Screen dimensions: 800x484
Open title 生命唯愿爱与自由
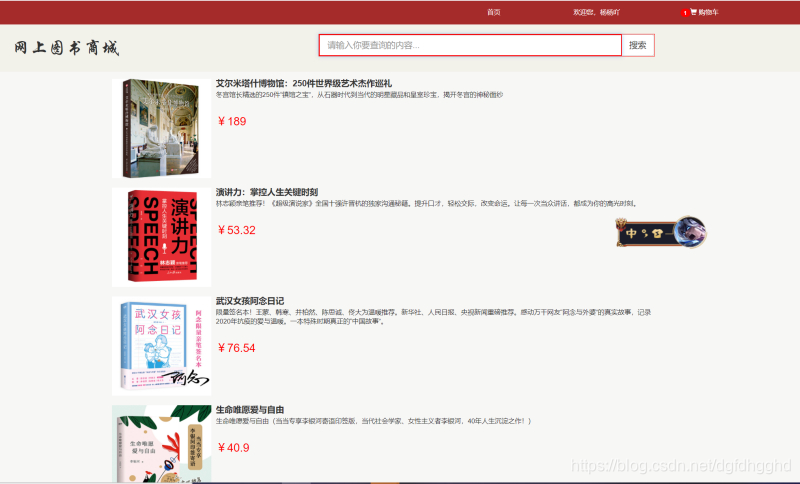pos(250,410)
